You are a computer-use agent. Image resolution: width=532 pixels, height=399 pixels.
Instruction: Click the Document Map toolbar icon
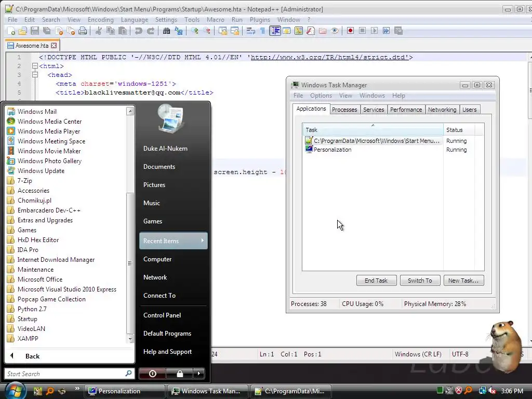click(299, 31)
